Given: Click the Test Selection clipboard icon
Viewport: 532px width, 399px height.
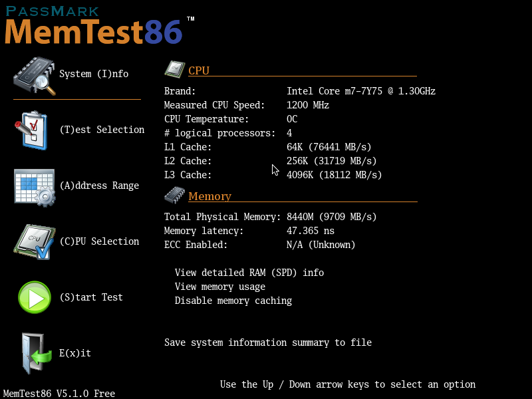Looking at the screenshot, I should (x=31, y=130).
